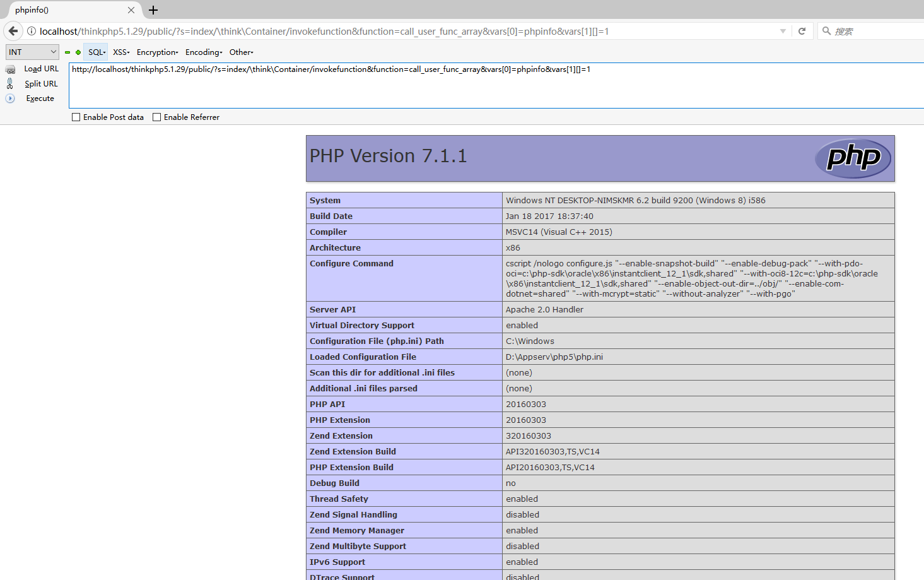Open the Encryption menu

158,52
